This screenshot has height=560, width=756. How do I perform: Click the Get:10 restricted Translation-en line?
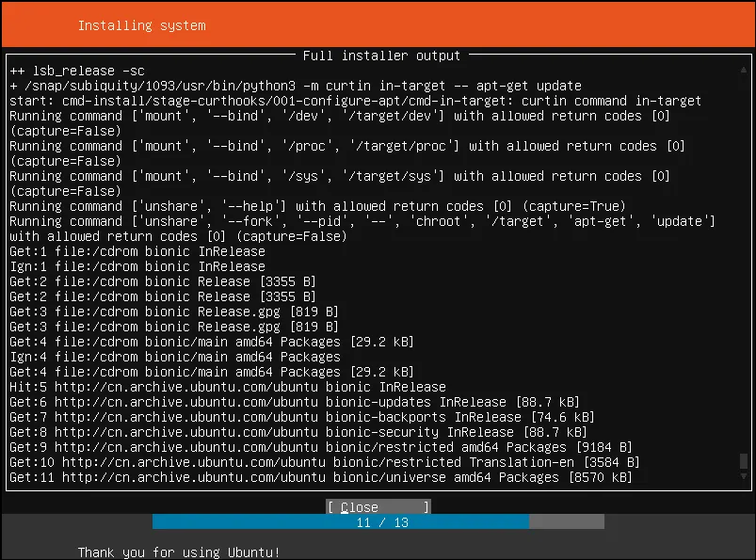(x=325, y=462)
